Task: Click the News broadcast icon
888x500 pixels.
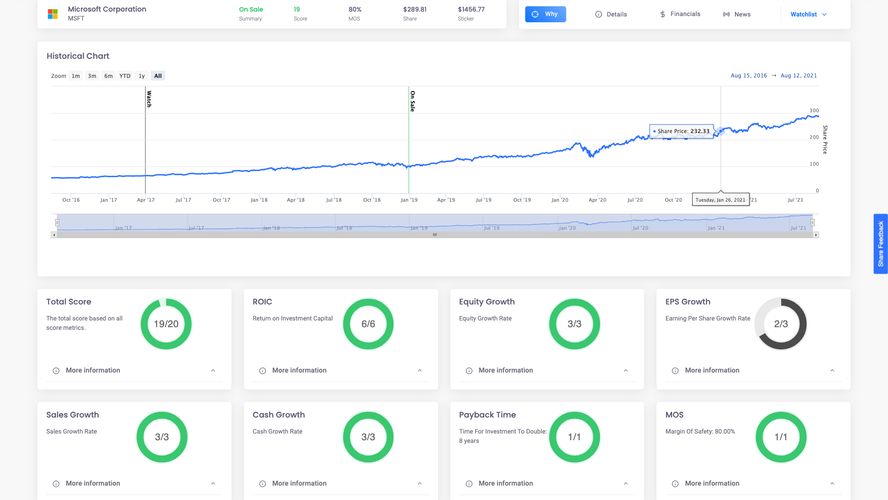Action: (x=726, y=14)
